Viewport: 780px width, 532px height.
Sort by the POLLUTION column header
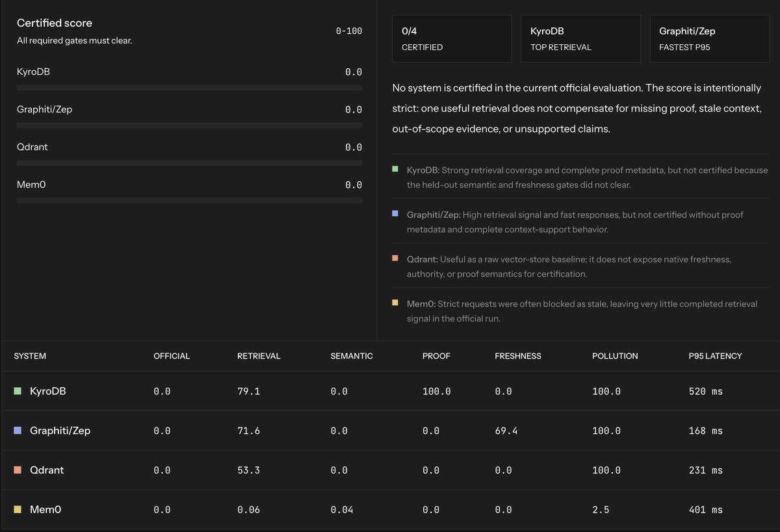tap(615, 356)
